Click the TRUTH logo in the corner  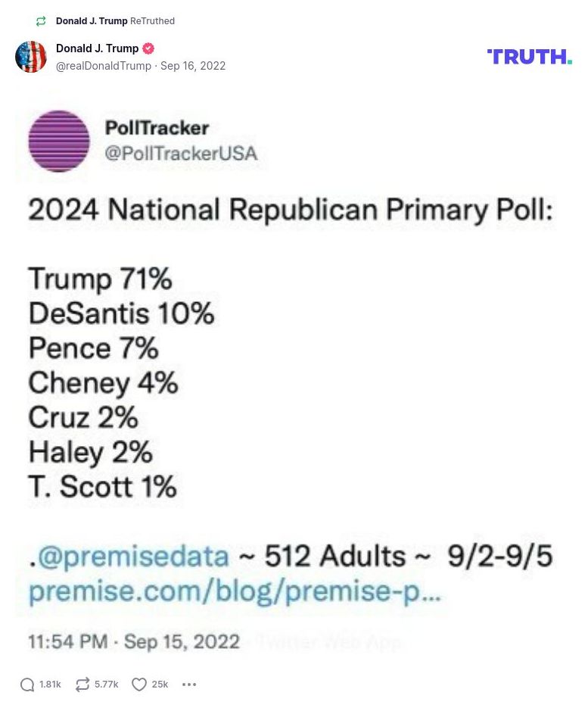pyautogui.click(x=529, y=56)
